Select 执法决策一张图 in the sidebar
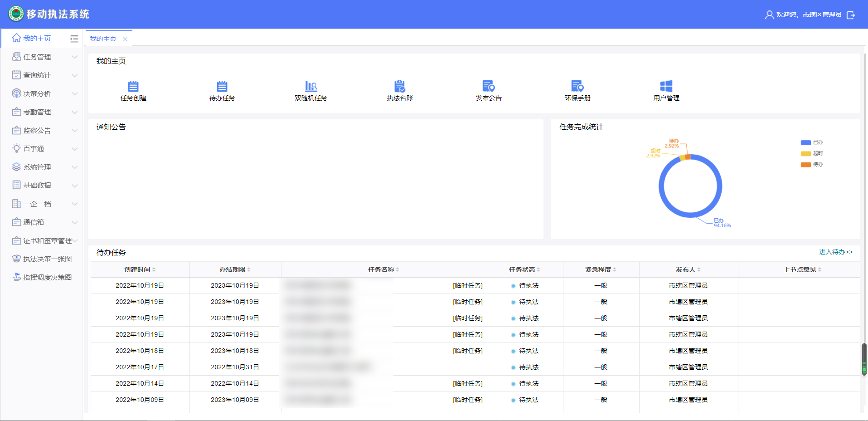This screenshot has width=868, height=421. pyautogui.click(x=47, y=259)
